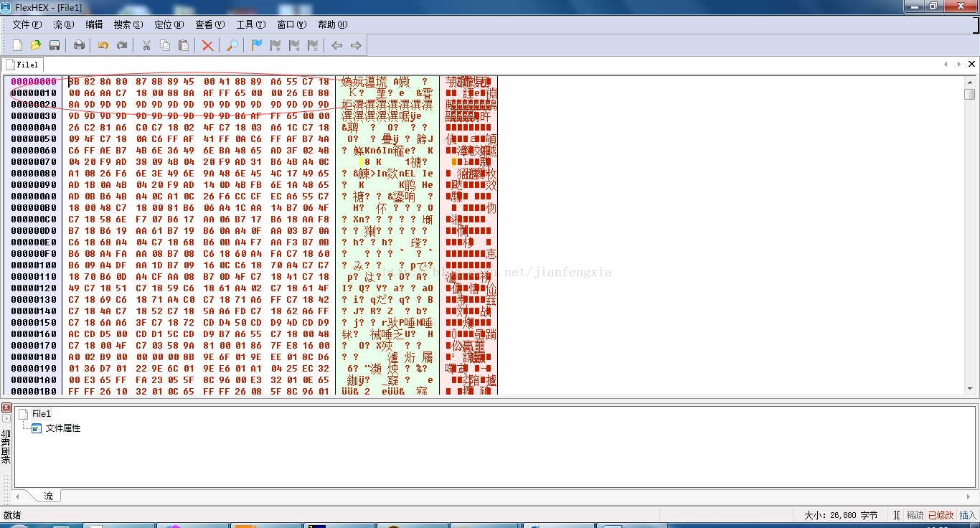
Task: Paste from clipboard with the toolbar icon
Action: point(184,45)
